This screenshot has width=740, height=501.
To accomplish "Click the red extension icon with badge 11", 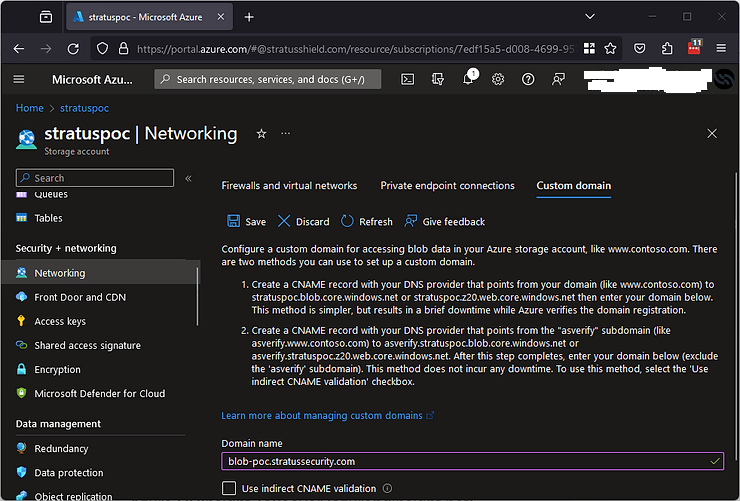I will 695,47.
